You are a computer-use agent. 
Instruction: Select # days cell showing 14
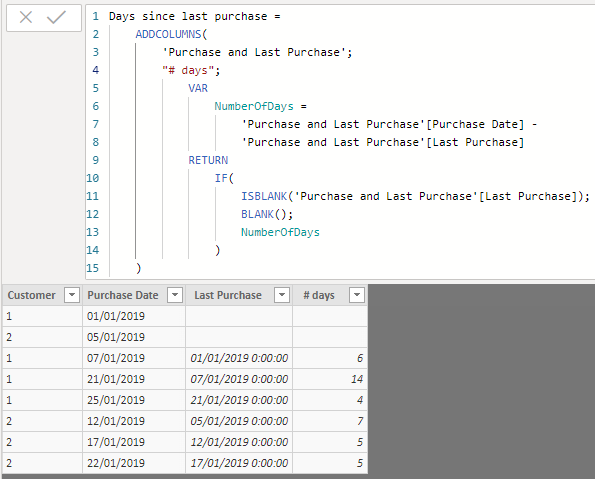[330, 379]
